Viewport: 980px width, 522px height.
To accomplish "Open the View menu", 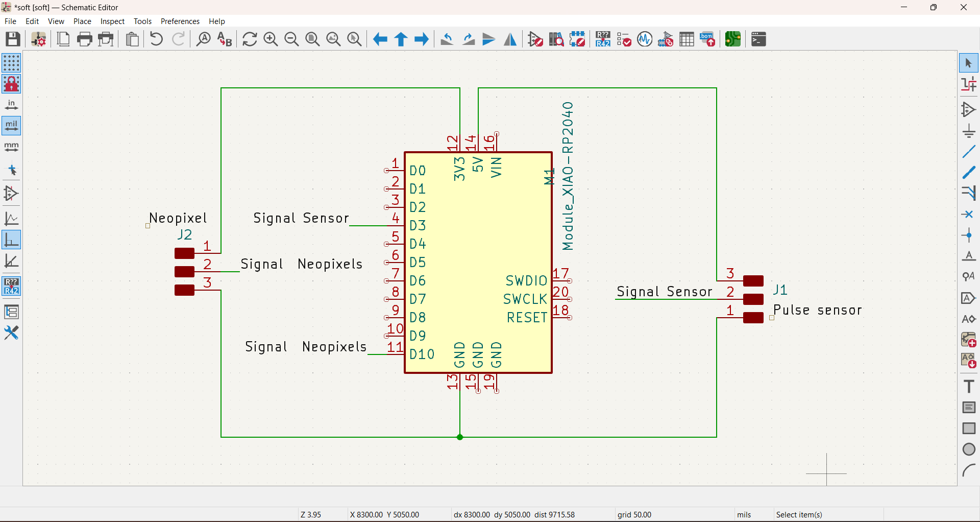I will coord(56,21).
